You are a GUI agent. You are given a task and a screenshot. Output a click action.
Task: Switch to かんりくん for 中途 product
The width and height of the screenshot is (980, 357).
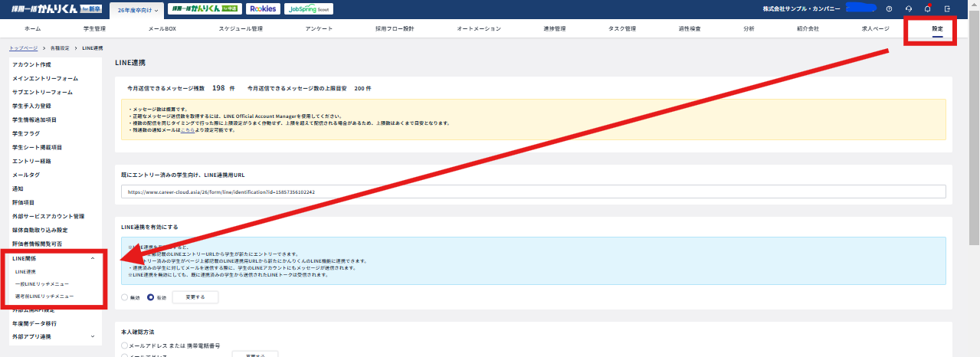pos(203,8)
